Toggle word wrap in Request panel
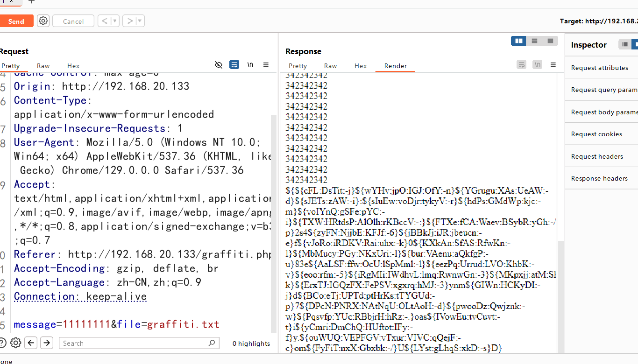638x364 pixels. click(x=234, y=65)
